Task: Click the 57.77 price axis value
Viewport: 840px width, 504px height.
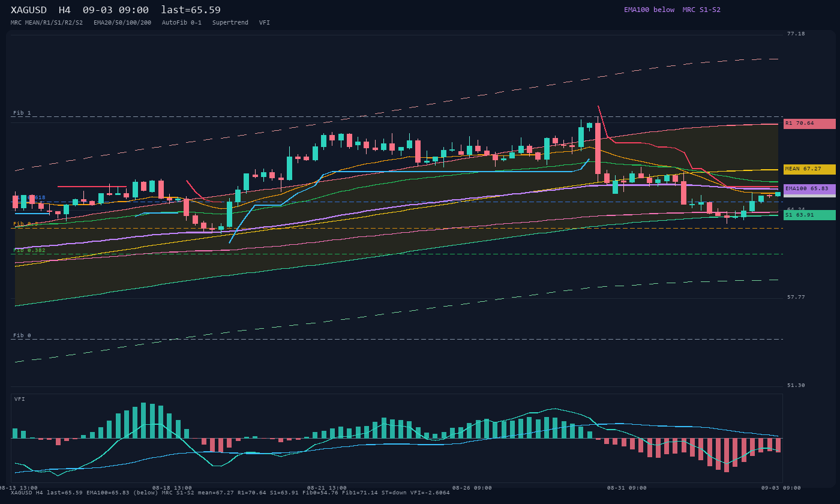Action: pyautogui.click(x=796, y=298)
